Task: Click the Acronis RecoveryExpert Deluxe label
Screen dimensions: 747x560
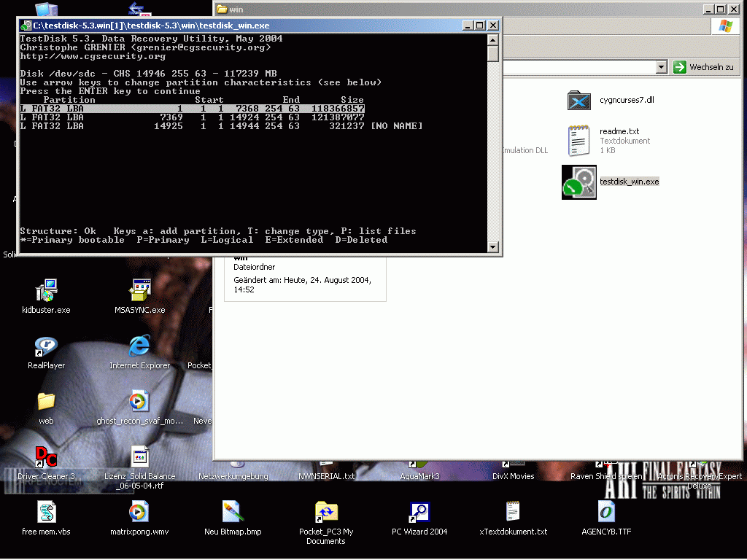Action: click(x=700, y=481)
